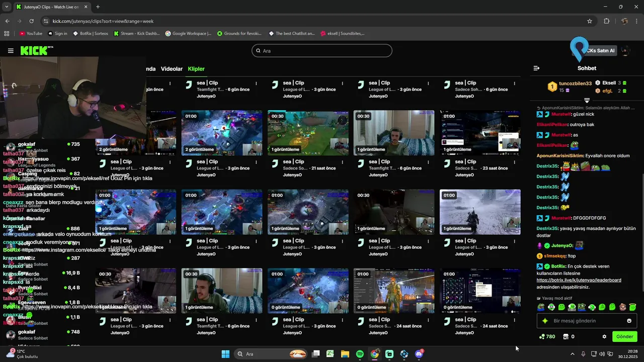Open File Explorer from the taskbar
Screen dimensions: 644x362
coord(345,354)
